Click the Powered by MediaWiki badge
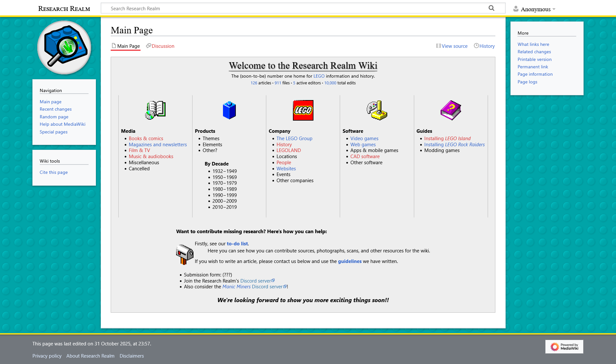Screen dimensions: 616x364 tap(564, 347)
